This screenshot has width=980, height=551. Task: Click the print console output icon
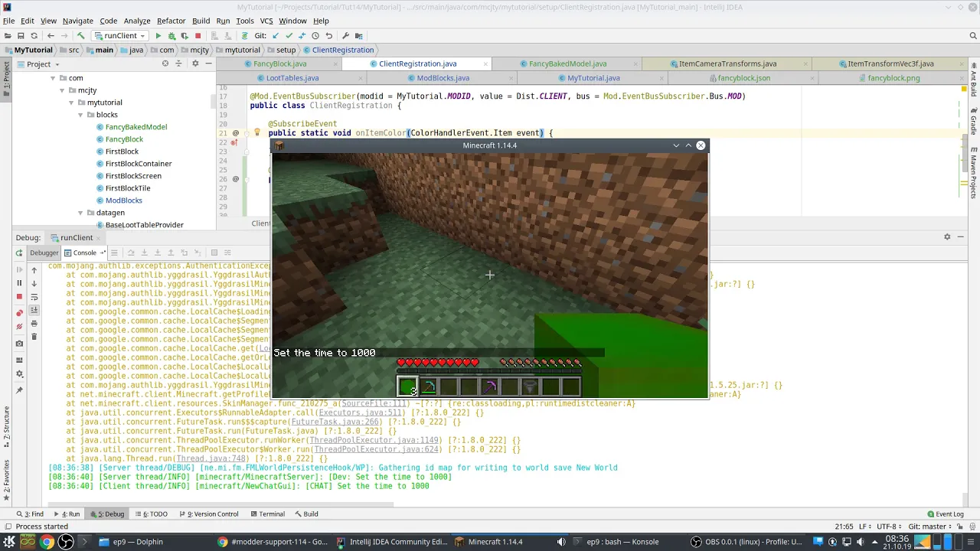tap(34, 323)
